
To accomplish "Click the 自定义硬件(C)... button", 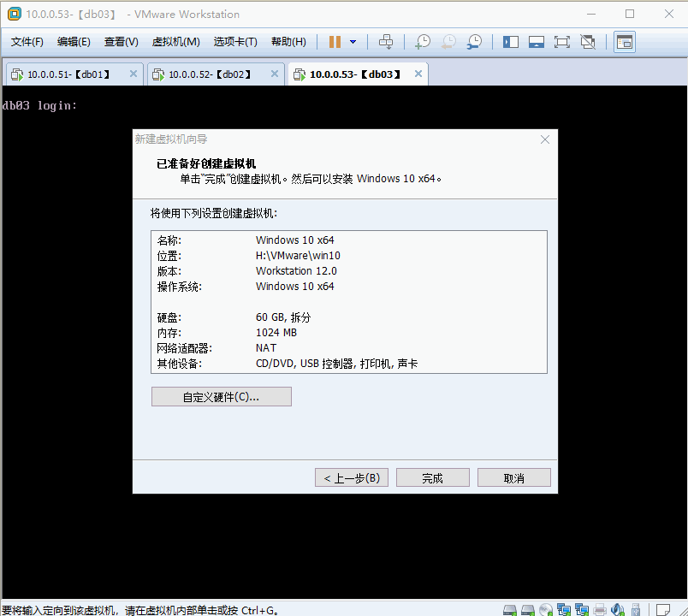I will tap(222, 397).
